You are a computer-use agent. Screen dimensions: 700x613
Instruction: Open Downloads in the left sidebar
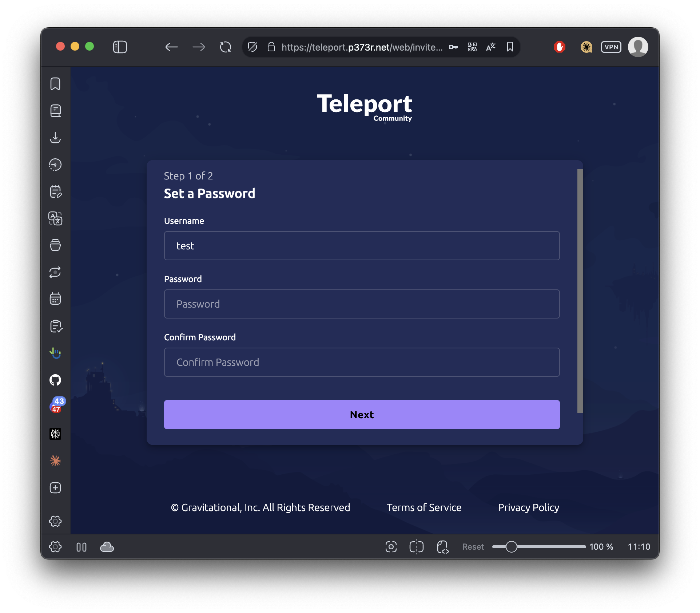coord(55,138)
